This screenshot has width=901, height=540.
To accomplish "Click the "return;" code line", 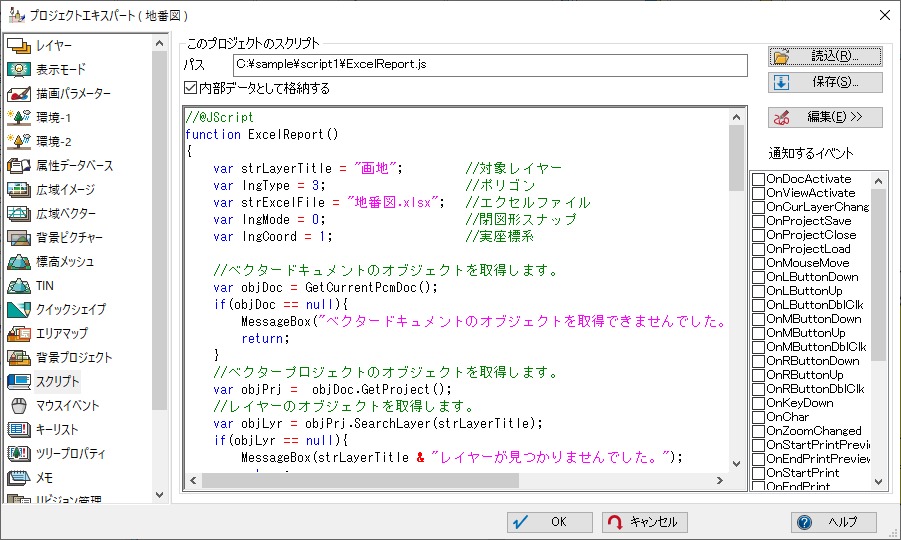I will click(265, 338).
